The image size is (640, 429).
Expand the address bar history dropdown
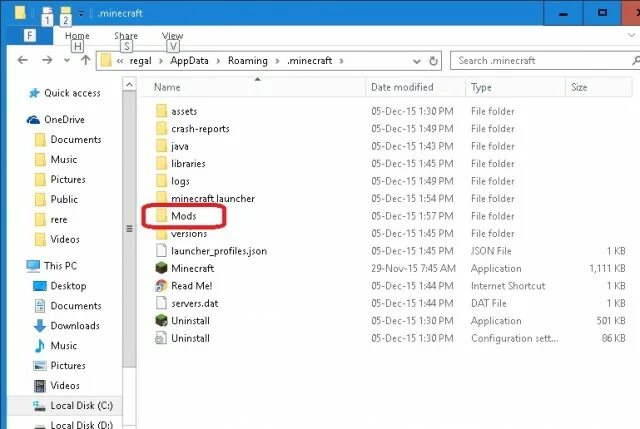click(416, 62)
